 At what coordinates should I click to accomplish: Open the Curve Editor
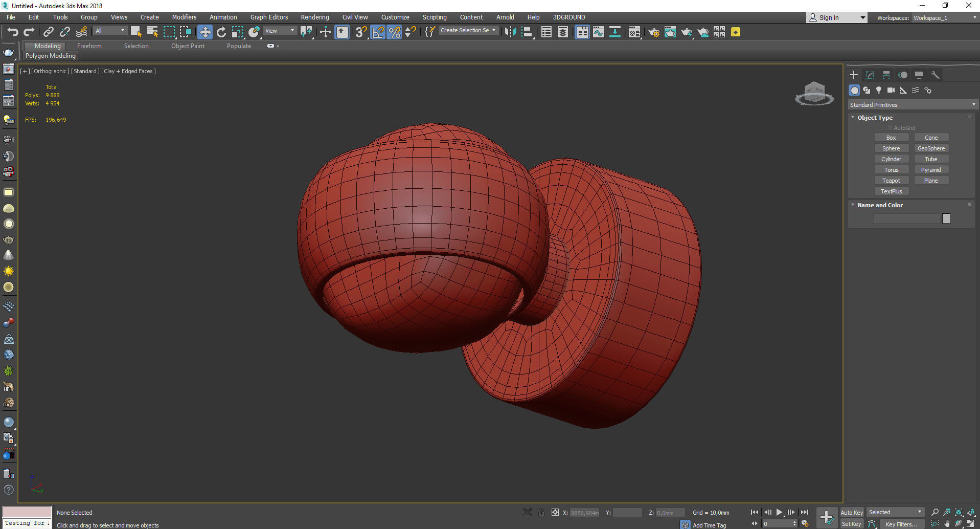point(599,32)
